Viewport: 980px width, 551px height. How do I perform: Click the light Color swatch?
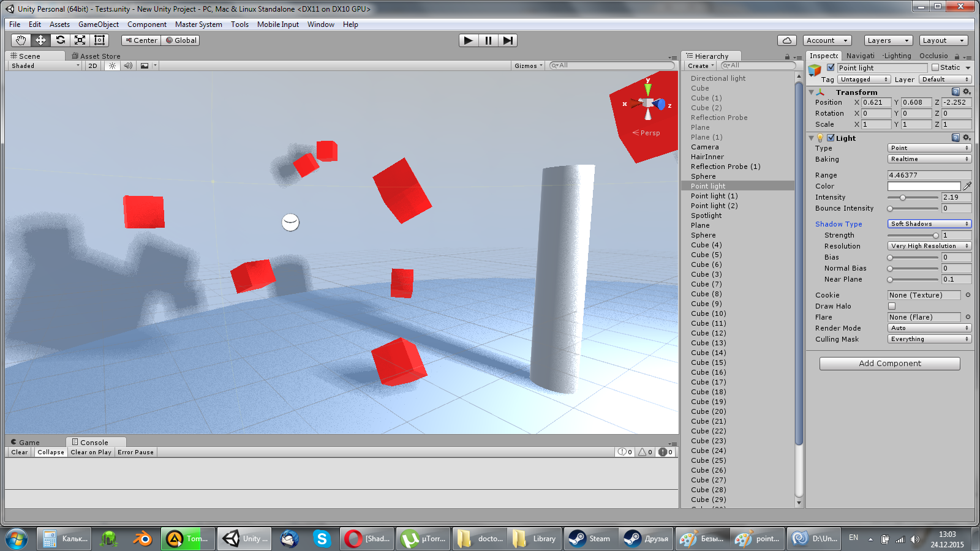coord(924,186)
